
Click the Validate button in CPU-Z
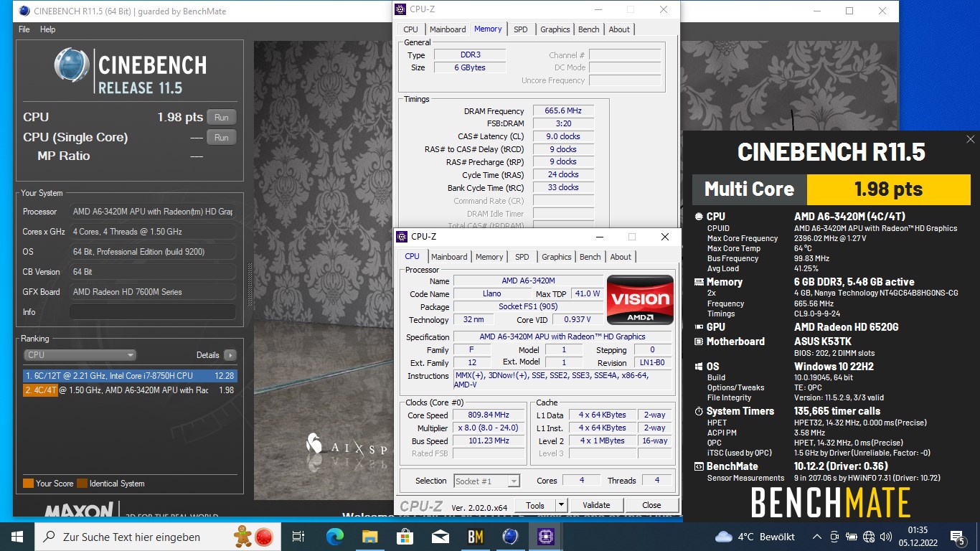[596, 505]
